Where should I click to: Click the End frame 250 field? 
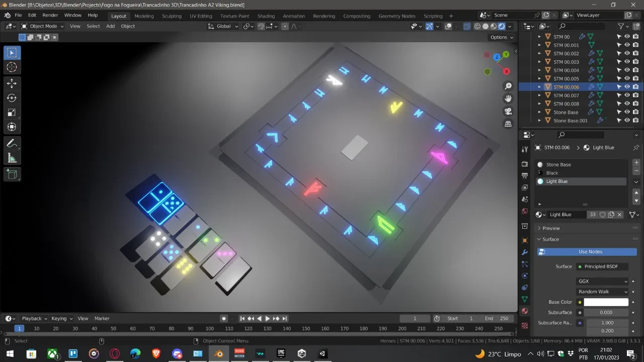coord(497,318)
